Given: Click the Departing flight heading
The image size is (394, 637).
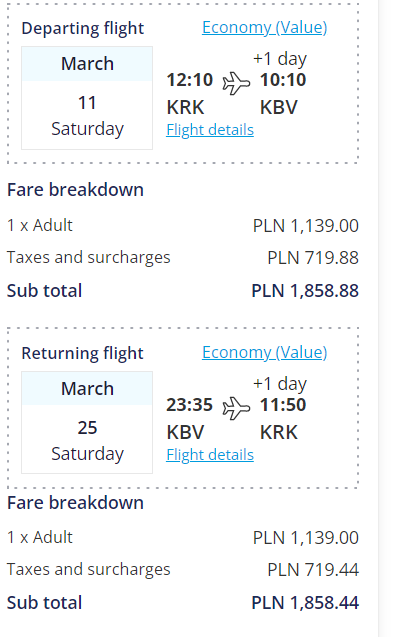Looking at the screenshot, I should 82,28.
